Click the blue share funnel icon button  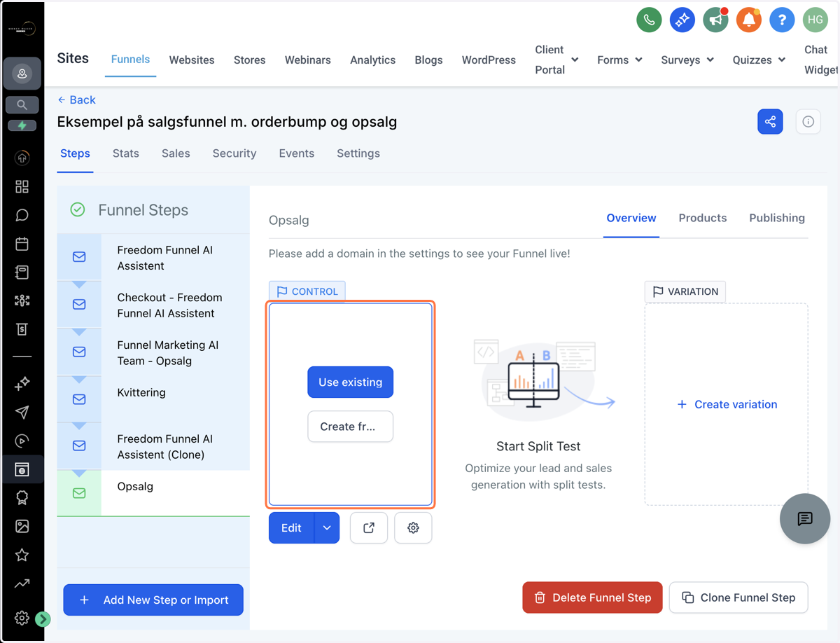click(770, 122)
